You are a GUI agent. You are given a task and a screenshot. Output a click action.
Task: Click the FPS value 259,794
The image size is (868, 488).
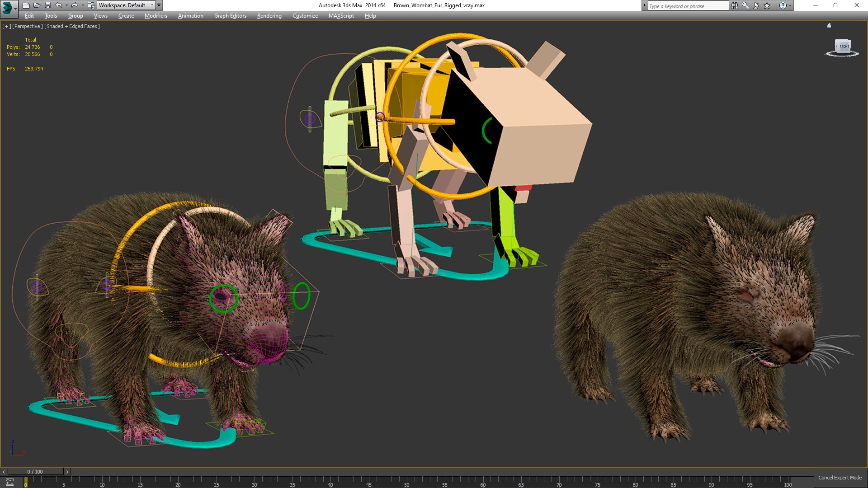point(34,69)
